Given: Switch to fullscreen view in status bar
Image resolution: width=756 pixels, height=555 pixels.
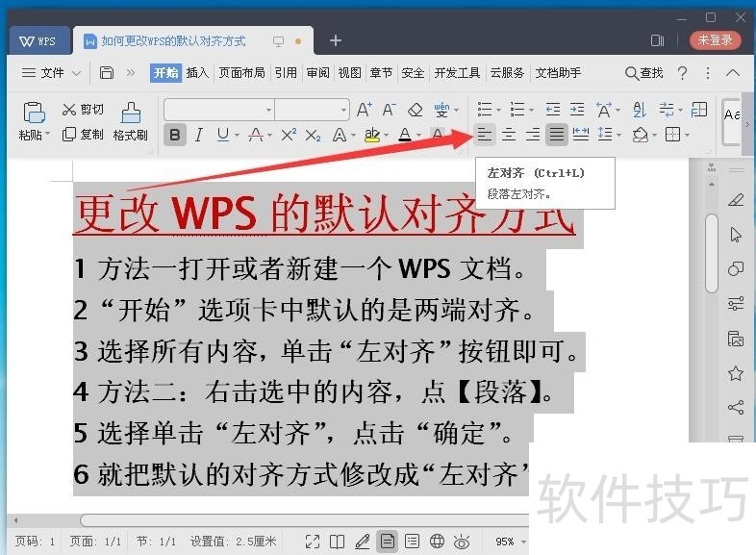Looking at the screenshot, I should coord(313,542).
